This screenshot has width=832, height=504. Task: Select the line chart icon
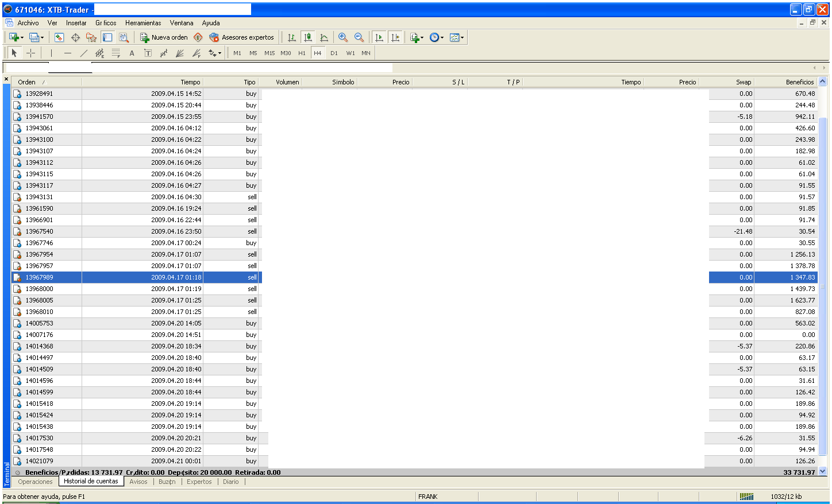coord(324,37)
